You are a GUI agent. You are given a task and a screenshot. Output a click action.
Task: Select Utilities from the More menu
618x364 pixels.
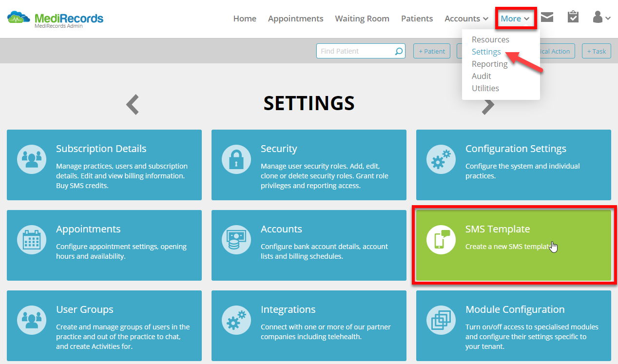[485, 88]
